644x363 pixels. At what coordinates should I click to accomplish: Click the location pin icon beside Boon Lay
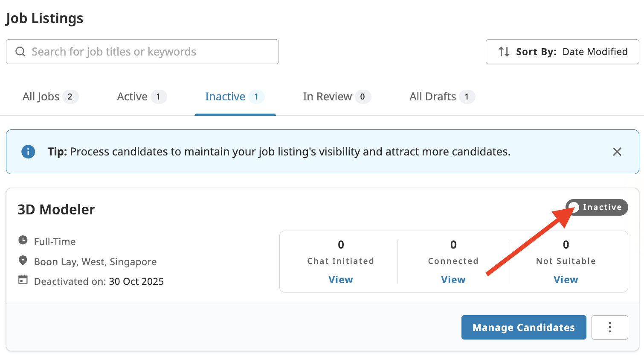pyautogui.click(x=23, y=261)
